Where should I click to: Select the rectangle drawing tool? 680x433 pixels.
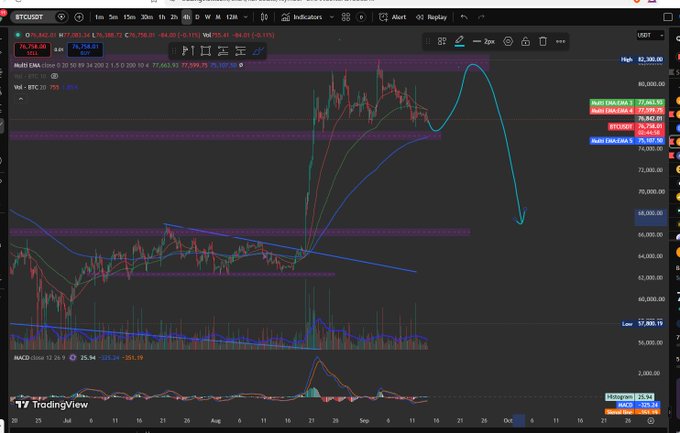click(206, 51)
